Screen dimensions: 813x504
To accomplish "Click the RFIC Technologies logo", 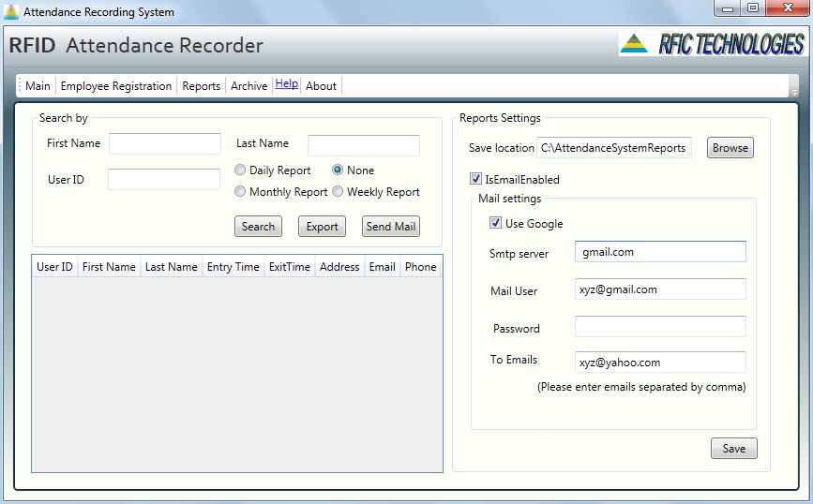I will 714,44.
